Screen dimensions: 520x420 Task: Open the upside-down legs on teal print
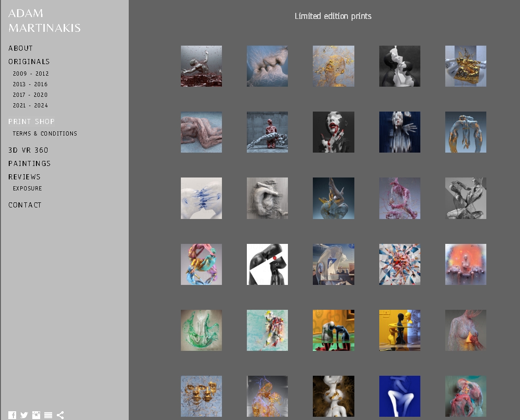333,198
